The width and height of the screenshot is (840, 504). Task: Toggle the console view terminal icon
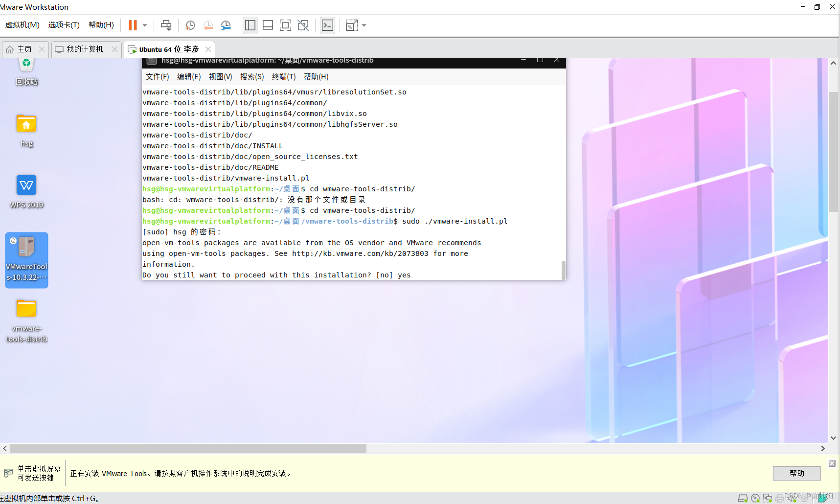click(x=327, y=25)
